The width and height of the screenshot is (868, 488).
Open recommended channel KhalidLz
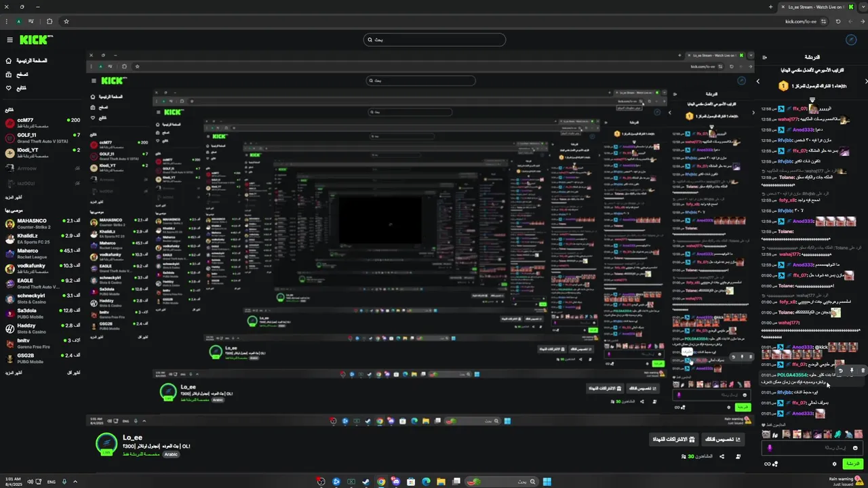click(x=42, y=238)
